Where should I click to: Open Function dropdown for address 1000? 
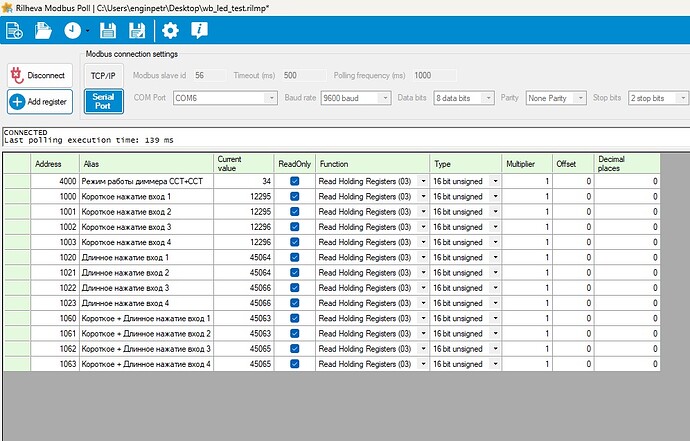click(423, 197)
